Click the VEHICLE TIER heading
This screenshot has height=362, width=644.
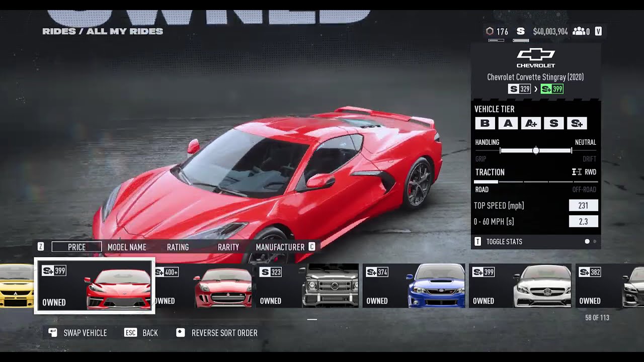coord(495,109)
